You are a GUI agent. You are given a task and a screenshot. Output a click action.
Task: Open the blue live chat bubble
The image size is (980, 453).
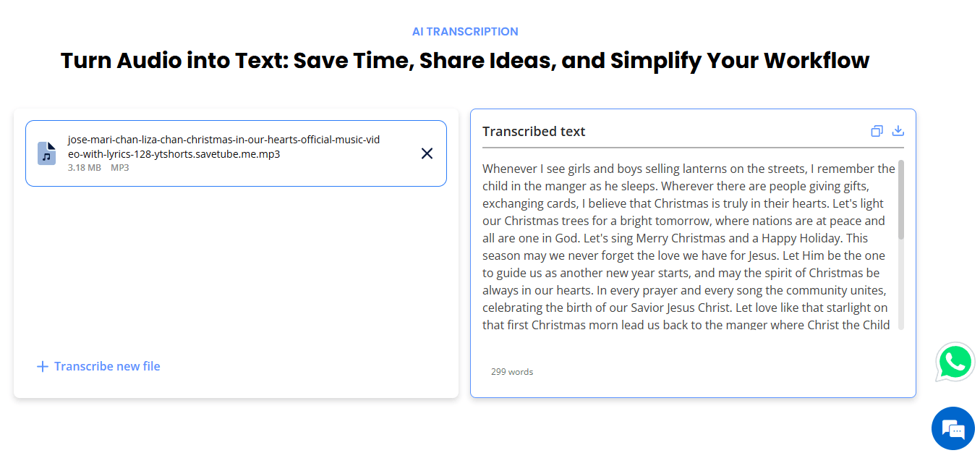tap(953, 428)
